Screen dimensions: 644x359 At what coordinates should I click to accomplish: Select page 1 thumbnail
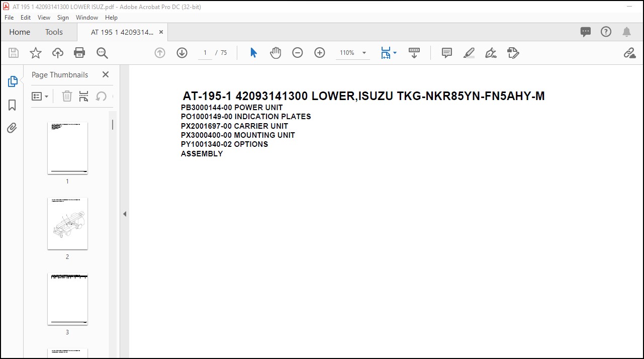(67, 148)
